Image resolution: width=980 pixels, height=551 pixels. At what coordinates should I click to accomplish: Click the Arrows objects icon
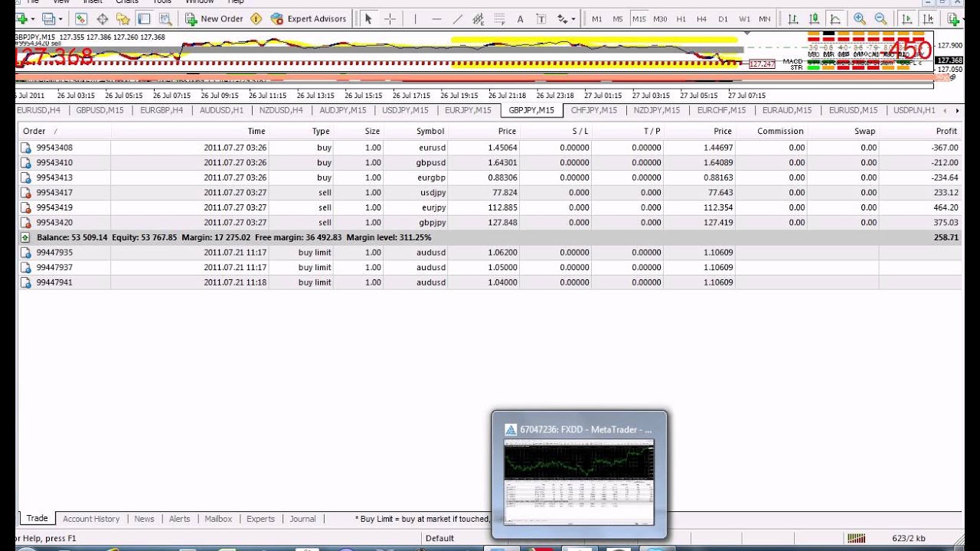click(563, 18)
